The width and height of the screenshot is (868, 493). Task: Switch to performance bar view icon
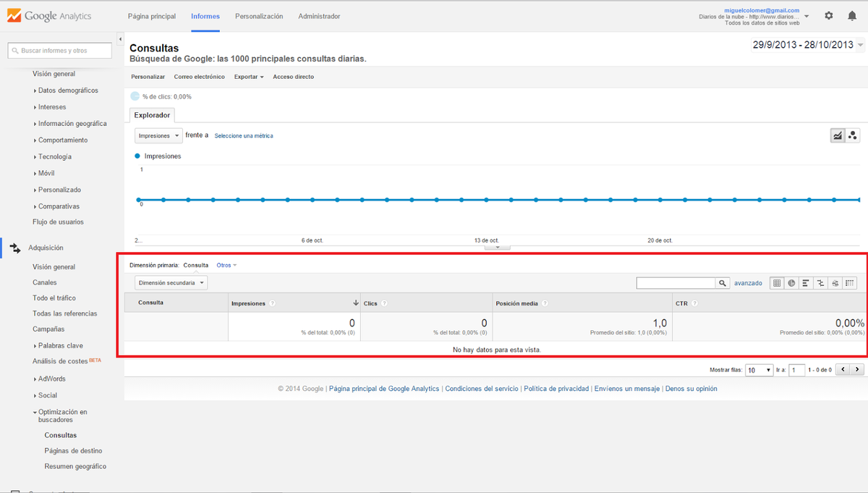coord(806,283)
